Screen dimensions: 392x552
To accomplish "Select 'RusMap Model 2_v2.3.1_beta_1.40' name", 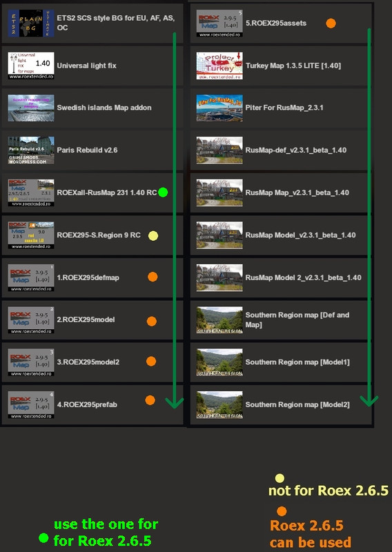I will pyautogui.click(x=303, y=277).
